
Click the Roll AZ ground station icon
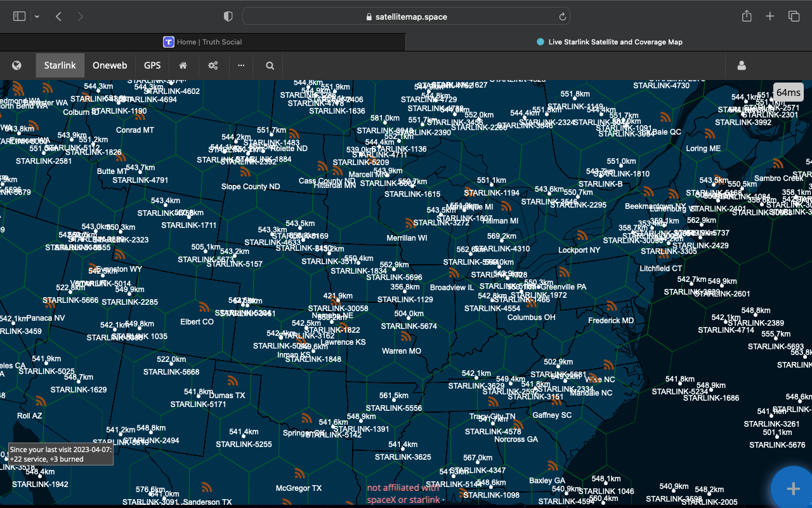pos(41,401)
